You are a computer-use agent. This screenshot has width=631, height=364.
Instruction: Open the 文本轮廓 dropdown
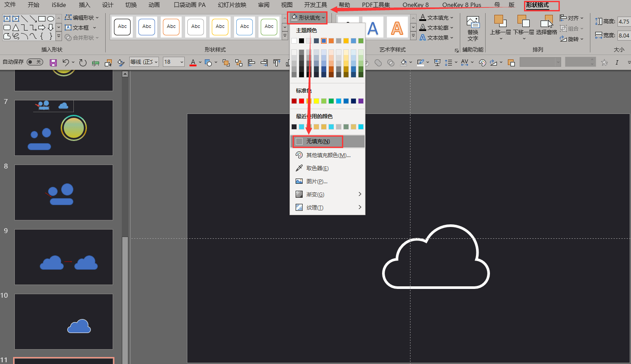tap(437, 27)
